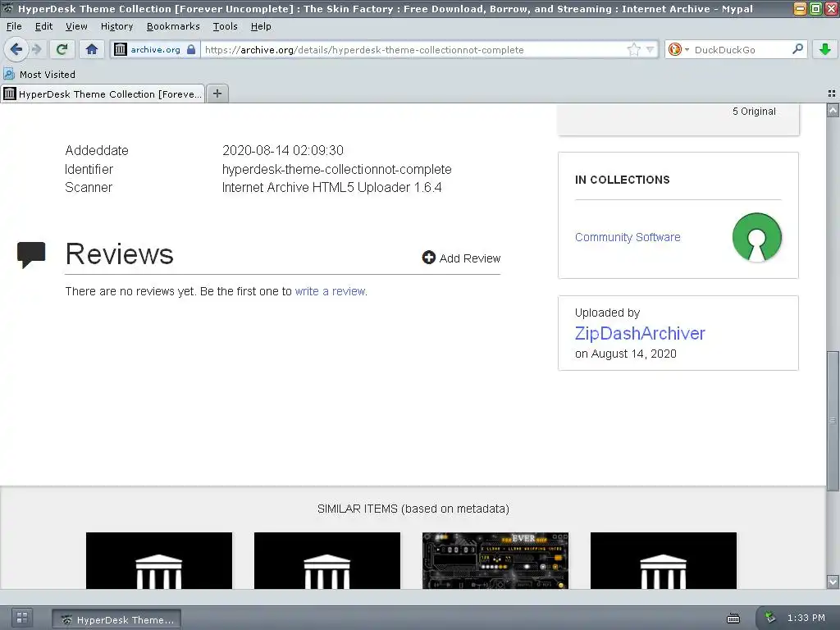Reload the current page

coord(62,49)
